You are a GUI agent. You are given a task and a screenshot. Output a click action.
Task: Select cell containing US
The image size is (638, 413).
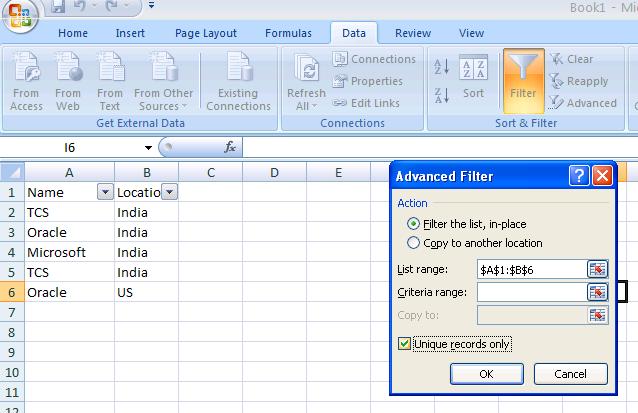146,292
